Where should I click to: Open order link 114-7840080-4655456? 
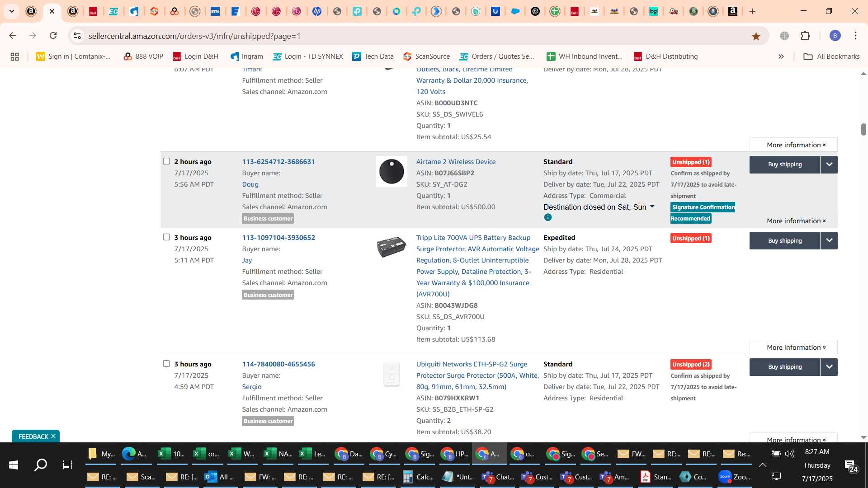pyautogui.click(x=278, y=364)
